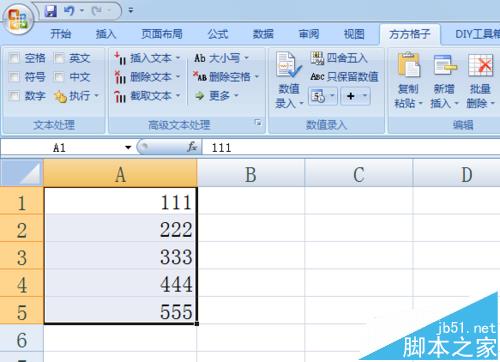500x362 pixels.
Task: Switch to the 审阅 tab
Action: (309, 34)
